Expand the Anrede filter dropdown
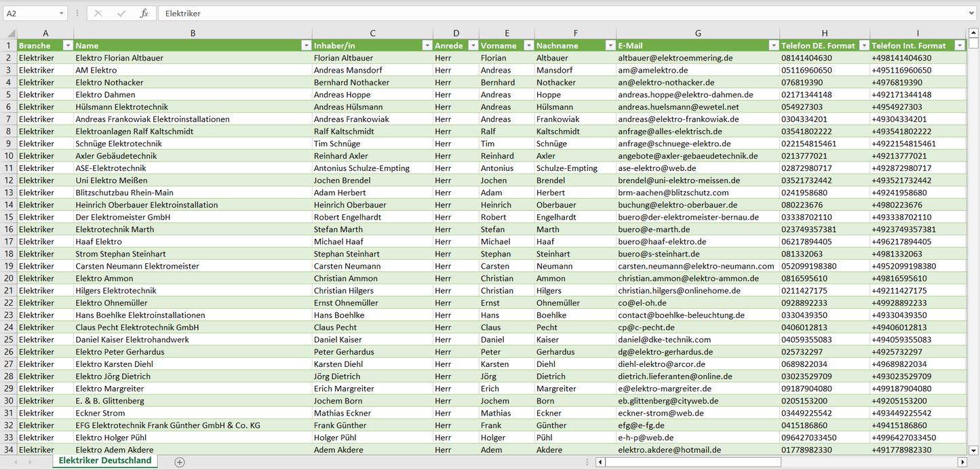The width and height of the screenshot is (980, 470). [x=472, y=45]
